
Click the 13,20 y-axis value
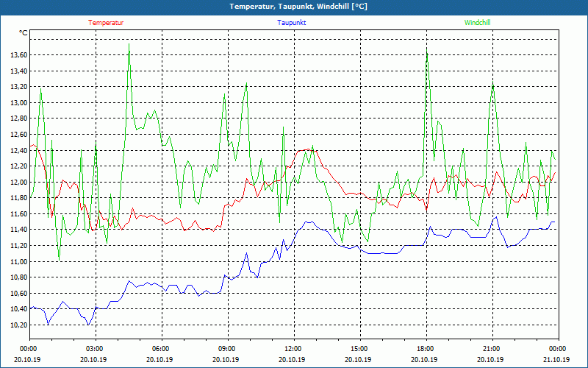click(19, 87)
